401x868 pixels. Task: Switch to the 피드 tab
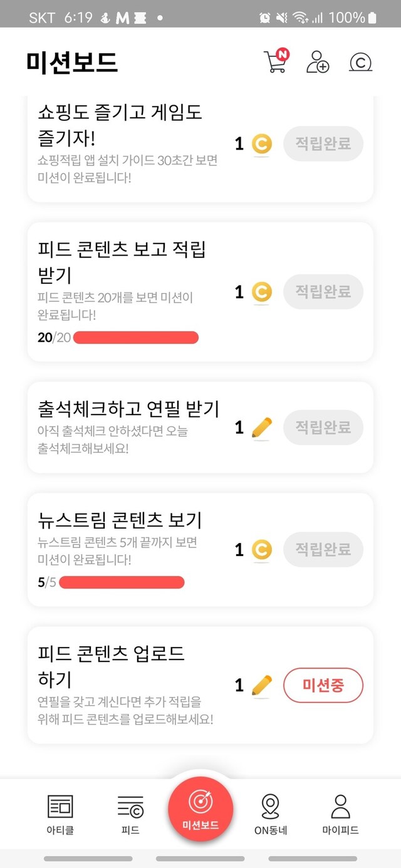coord(130,814)
